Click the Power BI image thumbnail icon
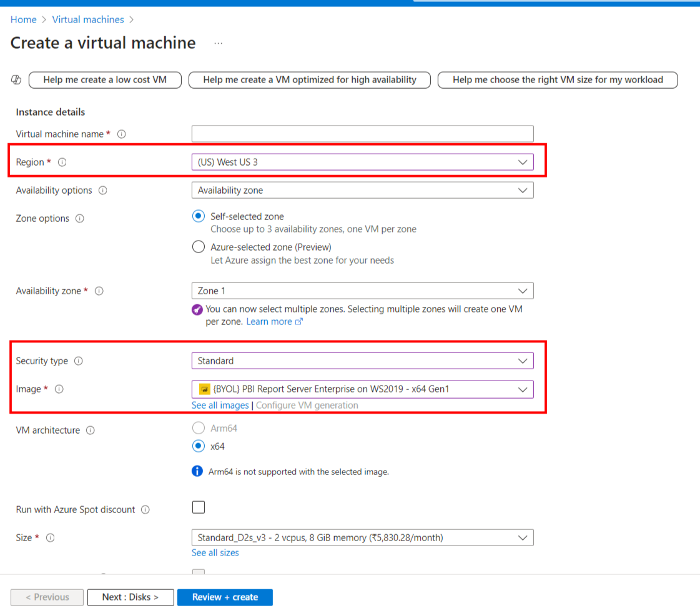 (x=201, y=389)
